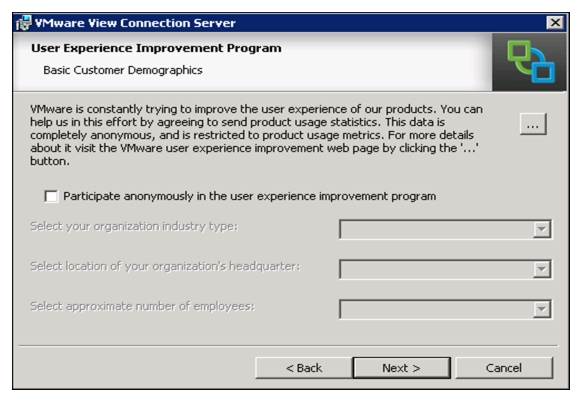583x403 pixels.
Task: Click the 'Select approximate number of employees' label
Action: pos(142,306)
